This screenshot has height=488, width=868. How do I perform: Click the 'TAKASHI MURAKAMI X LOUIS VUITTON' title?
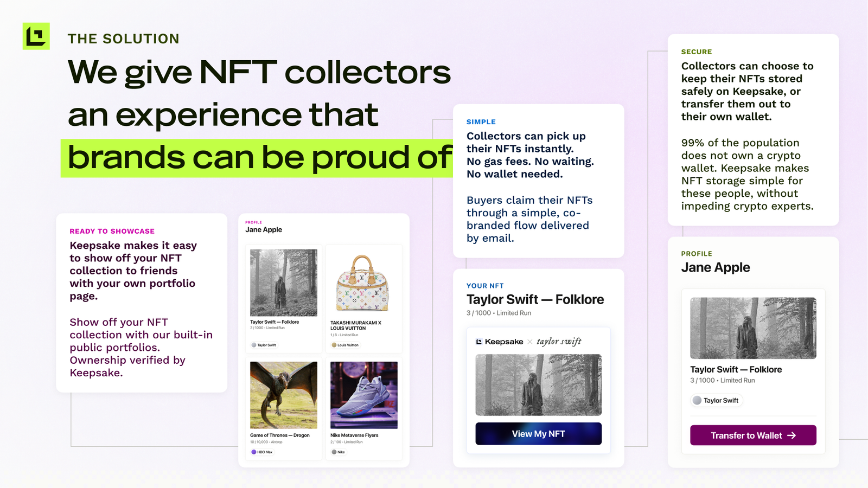pyautogui.click(x=356, y=325)
